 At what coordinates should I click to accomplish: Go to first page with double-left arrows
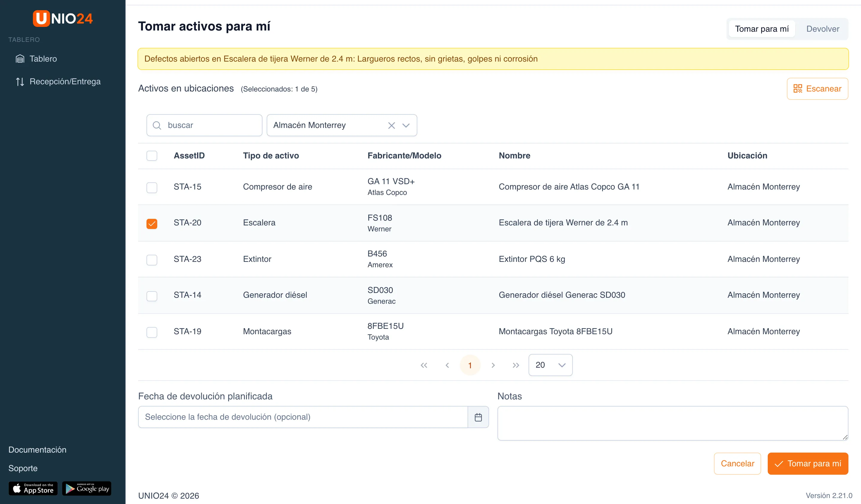point(424,365)
